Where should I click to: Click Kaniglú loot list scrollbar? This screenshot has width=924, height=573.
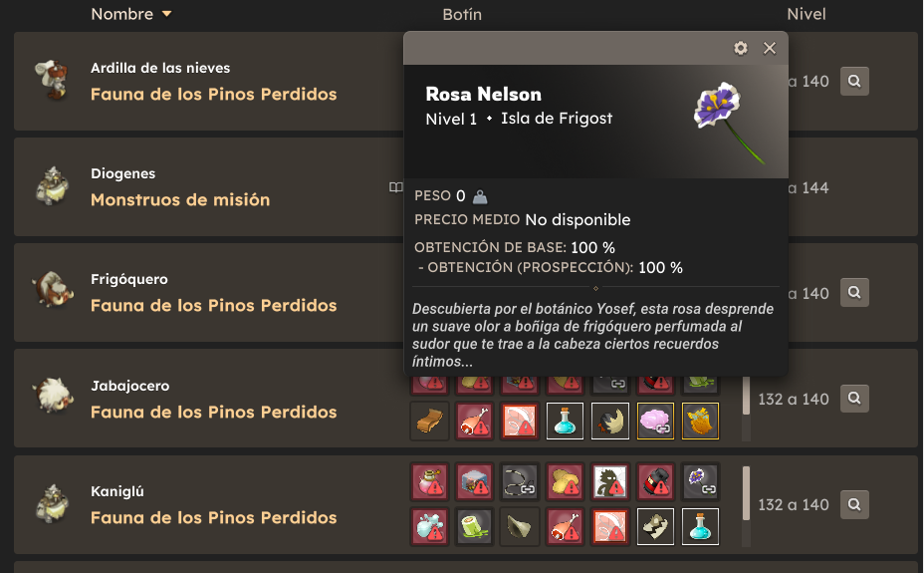coord(746,506)
